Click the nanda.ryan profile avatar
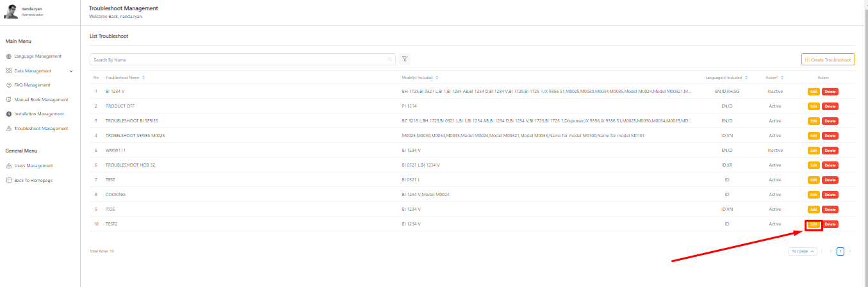 pyautogui.click(x=10, y=12)
